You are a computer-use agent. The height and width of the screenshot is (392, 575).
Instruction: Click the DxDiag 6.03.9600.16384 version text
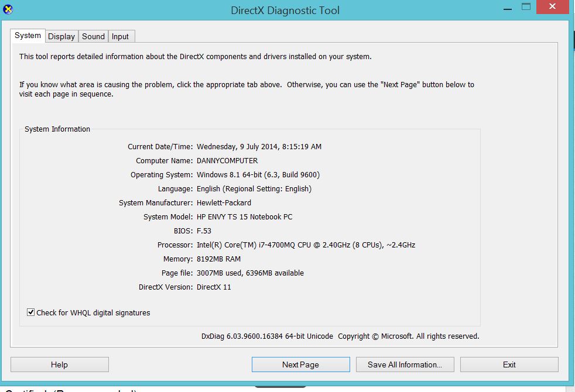click(x=267, y=336)
